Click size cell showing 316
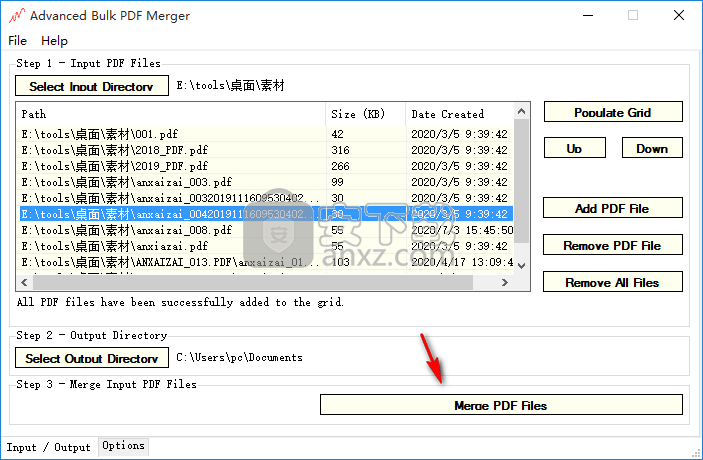This screenshot has width=703, height=460. [366, 150]
